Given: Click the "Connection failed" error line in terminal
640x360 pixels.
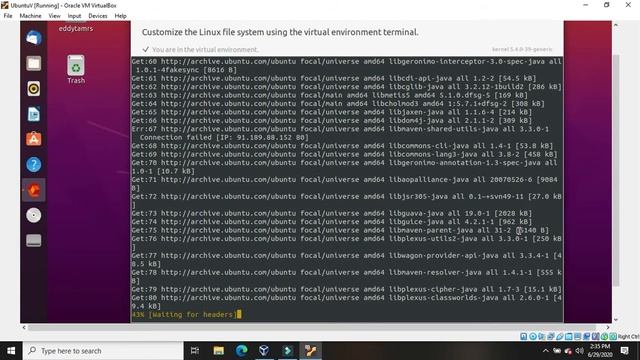Looking at the screenshot, I should 224,138.
